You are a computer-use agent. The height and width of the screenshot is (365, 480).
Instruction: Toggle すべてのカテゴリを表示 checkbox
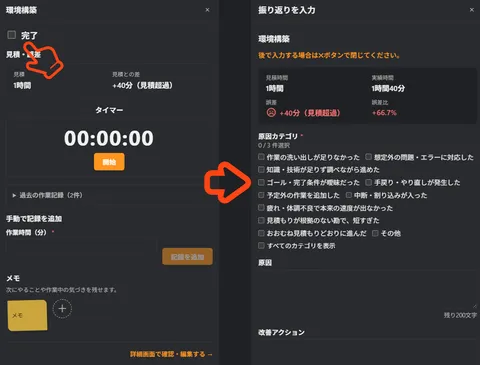point(261,246)
